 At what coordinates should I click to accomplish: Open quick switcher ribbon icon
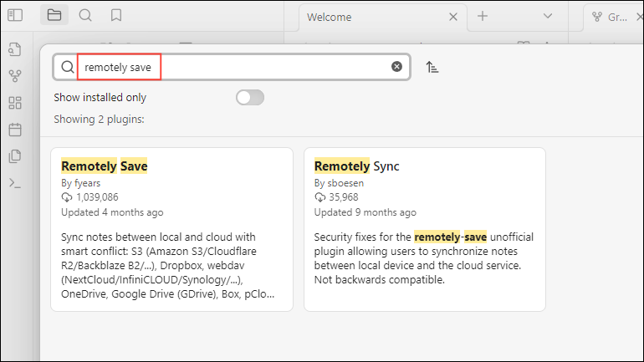coord(15,49)
